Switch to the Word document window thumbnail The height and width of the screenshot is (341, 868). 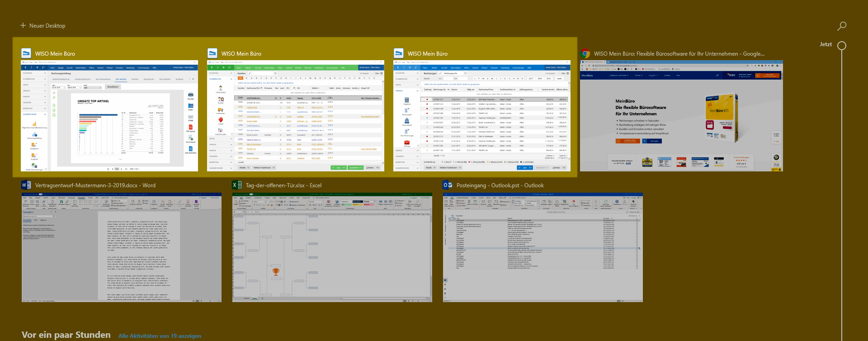pos(121,247)
